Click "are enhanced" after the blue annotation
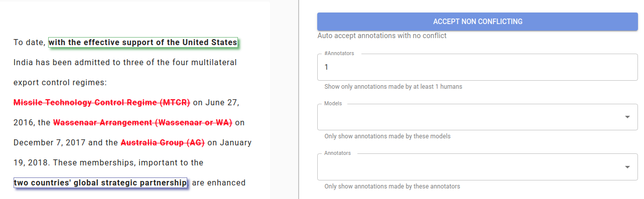Image resolution: width=644 pixels, height=199 pixels. (219, 183)
